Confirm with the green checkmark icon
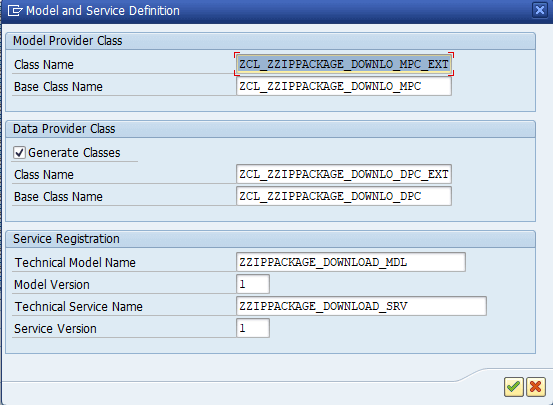The width and height of the screenshot is (553, 405). (513, 387)
